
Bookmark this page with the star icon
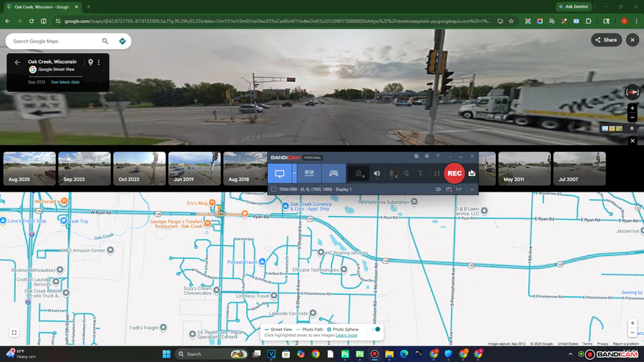[x=511, y=21]
